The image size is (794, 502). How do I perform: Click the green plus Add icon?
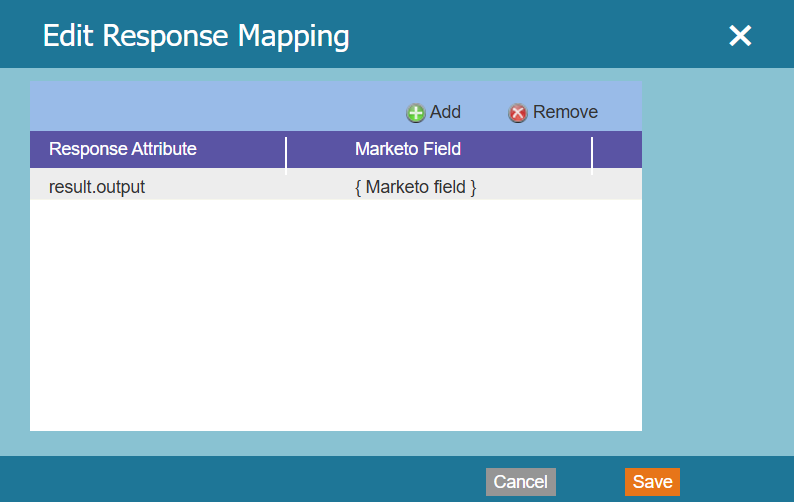click(415, 113)
